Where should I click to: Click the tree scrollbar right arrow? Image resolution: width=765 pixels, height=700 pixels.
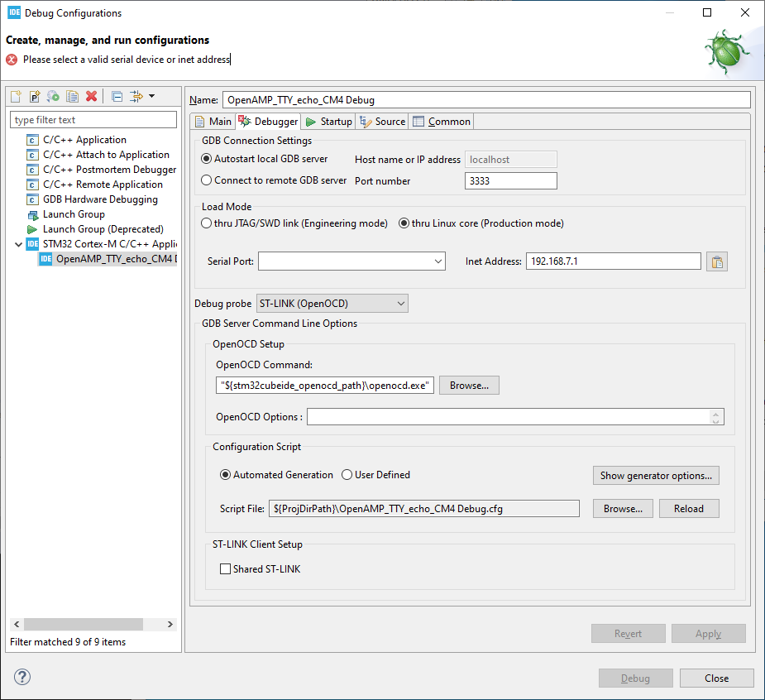tap(170, 625)
